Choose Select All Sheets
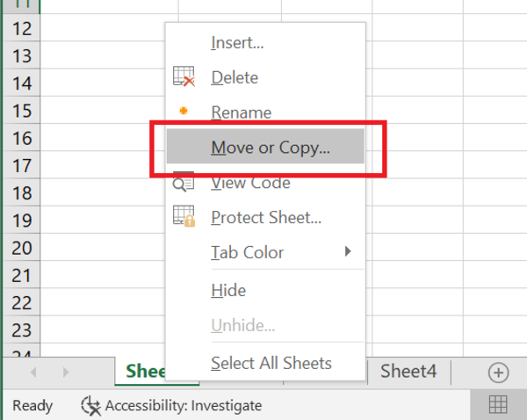This screenshot has width=527, height=420. tap(265, 363)
